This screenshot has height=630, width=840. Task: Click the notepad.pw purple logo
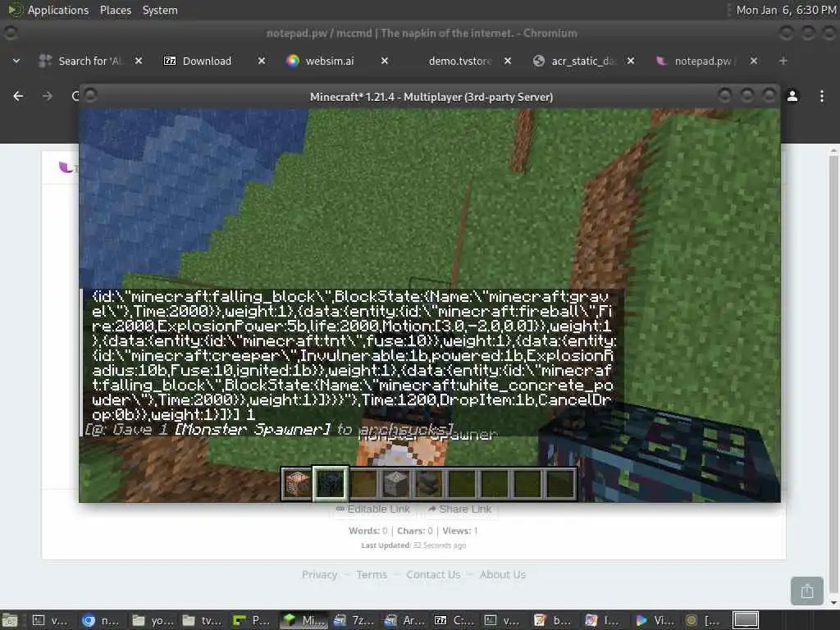coord(66,167)
